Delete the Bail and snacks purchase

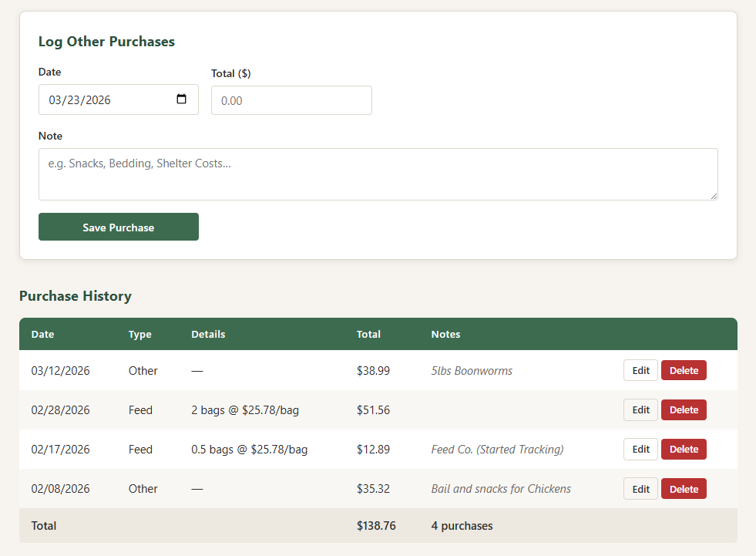(684, 489)
